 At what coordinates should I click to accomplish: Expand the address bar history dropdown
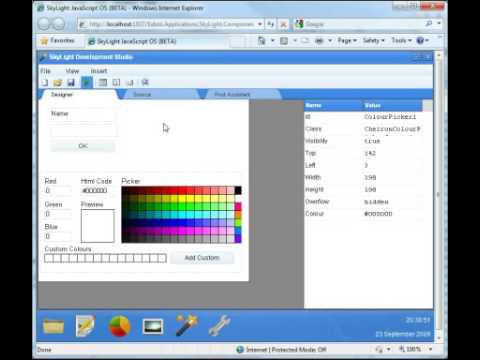(x=260, y=24)
